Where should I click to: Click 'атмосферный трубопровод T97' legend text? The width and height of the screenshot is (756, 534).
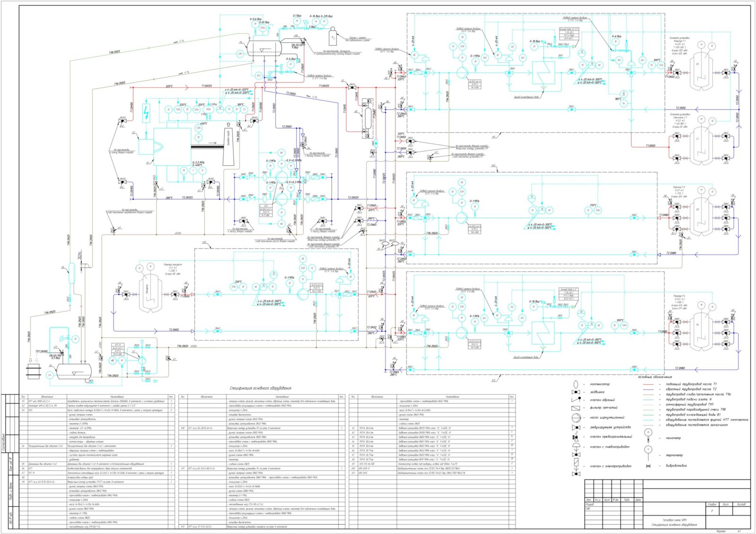(690, 405)
